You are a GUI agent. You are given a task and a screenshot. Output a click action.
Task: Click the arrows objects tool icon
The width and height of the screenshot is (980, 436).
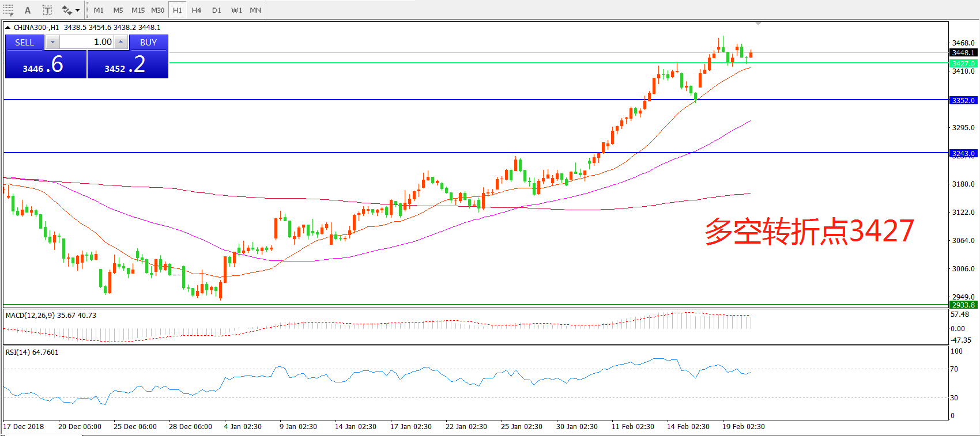point(67,10)
